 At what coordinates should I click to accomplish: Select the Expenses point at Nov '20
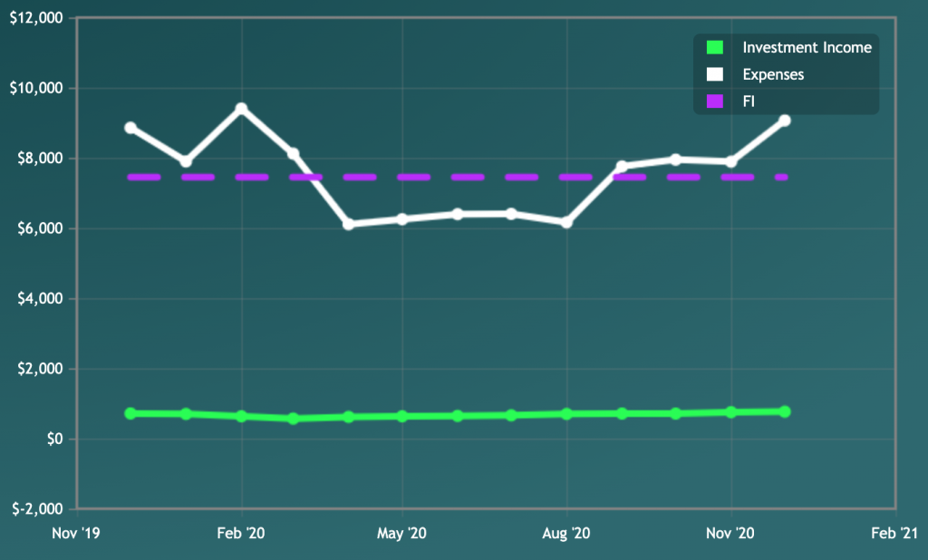(x=730, y=162)
